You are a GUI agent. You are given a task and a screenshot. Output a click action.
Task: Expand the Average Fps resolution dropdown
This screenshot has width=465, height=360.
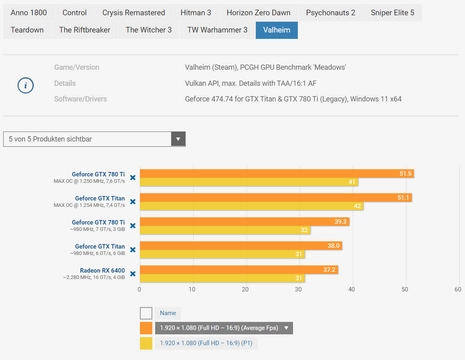click(224, 328)
